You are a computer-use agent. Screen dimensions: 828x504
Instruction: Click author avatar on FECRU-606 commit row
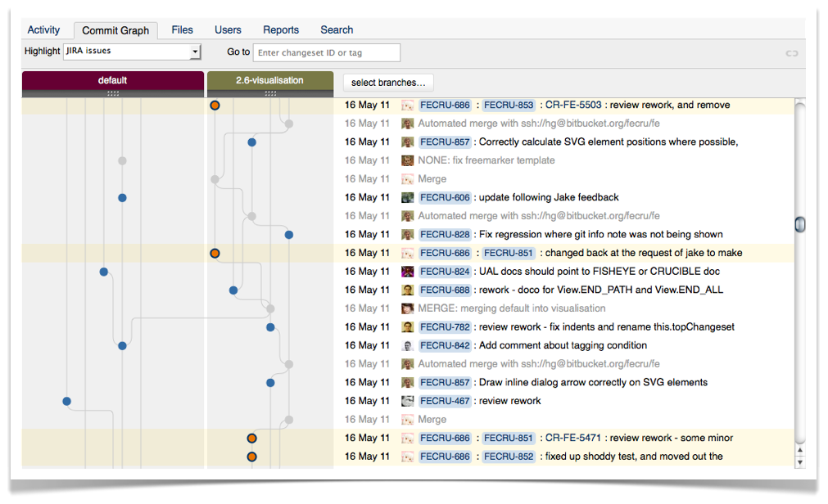click(407, 197)
